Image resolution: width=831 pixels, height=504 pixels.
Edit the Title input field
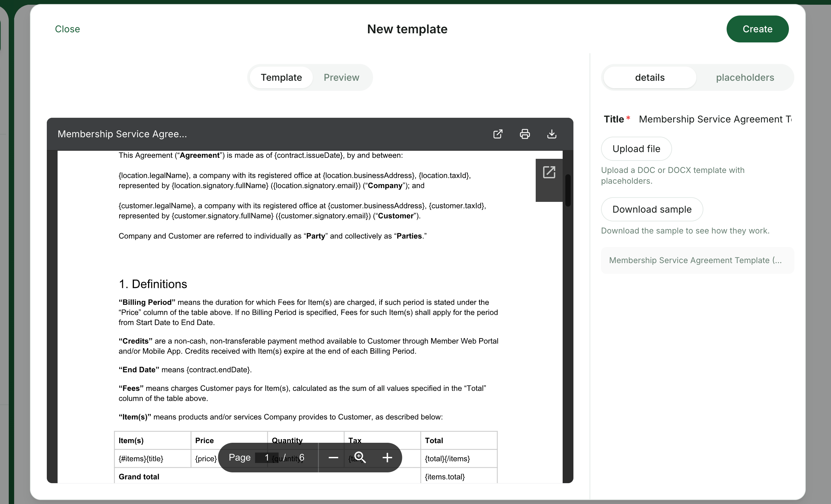(715, 119)
